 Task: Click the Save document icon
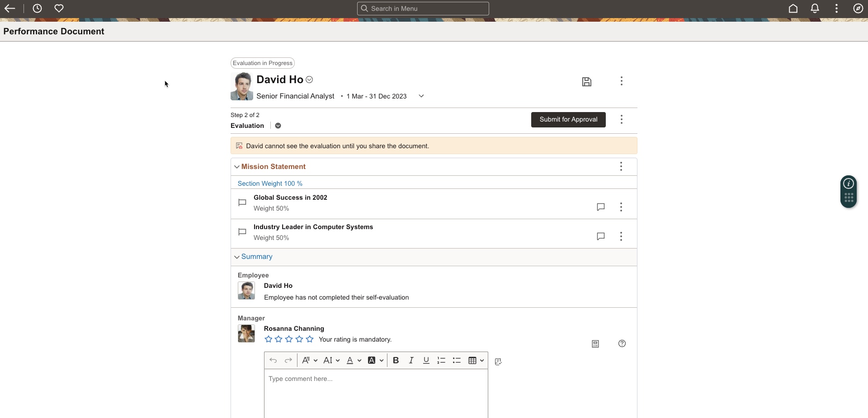pos(586,82)
